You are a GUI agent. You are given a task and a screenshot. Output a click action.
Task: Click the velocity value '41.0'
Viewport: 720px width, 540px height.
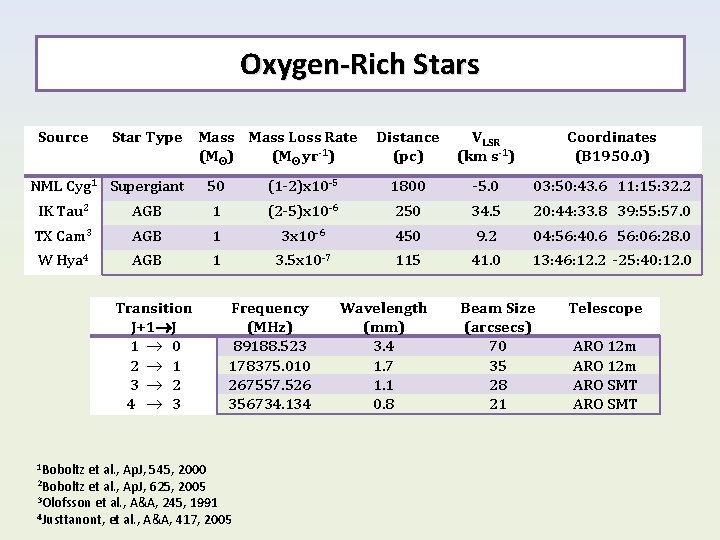[x=485, y=260]
